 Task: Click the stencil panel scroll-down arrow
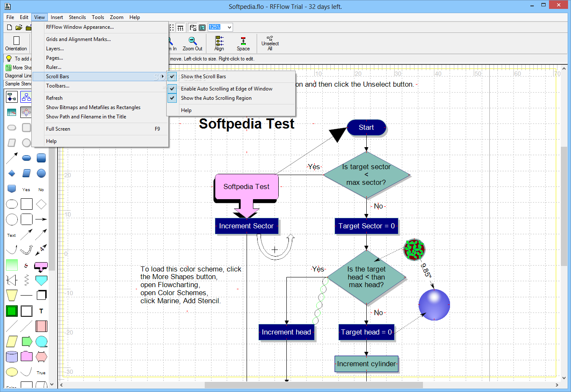tap(52, 384)
